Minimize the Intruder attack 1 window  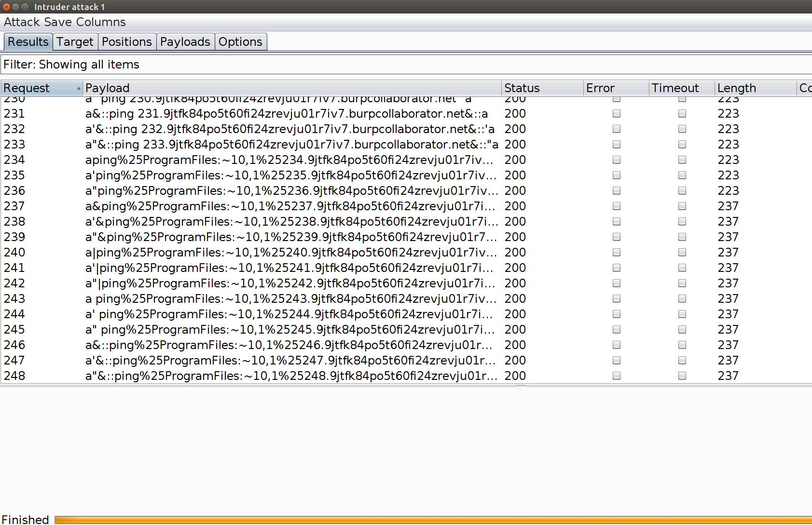point(16,7)
